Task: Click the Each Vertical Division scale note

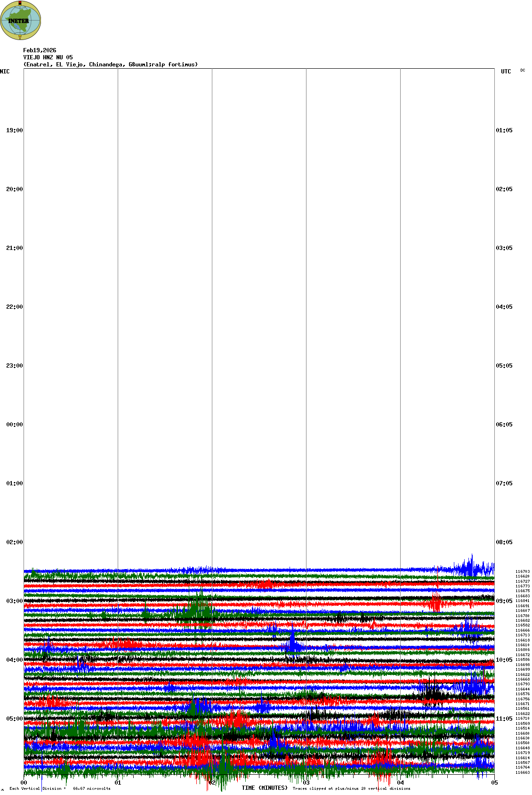Action: tap(60, 788)
